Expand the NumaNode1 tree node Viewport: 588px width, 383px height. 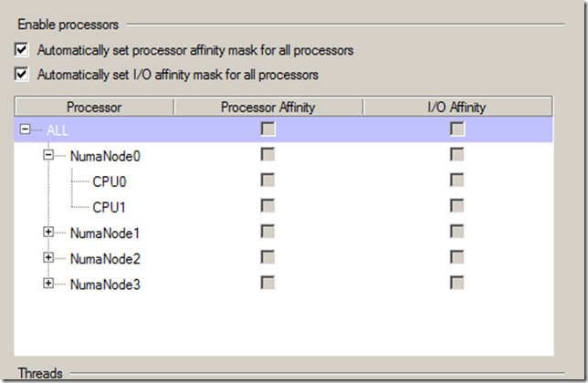point(48,233)
